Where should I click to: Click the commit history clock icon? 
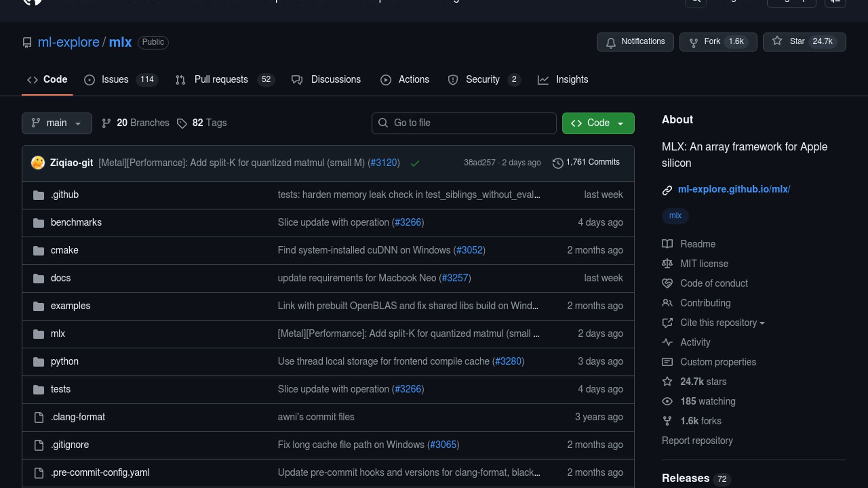click(x=558, y=163)
